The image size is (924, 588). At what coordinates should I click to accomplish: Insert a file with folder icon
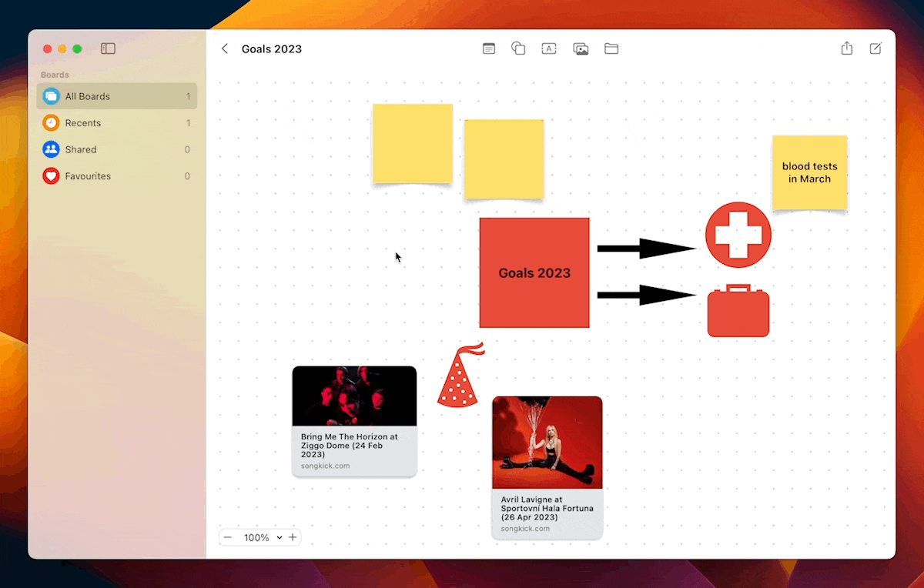(x=611, y=48)
